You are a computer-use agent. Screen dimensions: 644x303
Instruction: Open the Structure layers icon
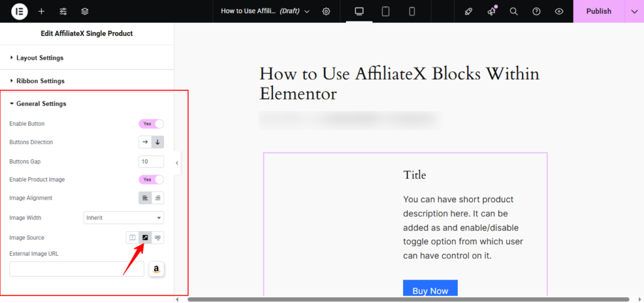[x=85, y=11]
